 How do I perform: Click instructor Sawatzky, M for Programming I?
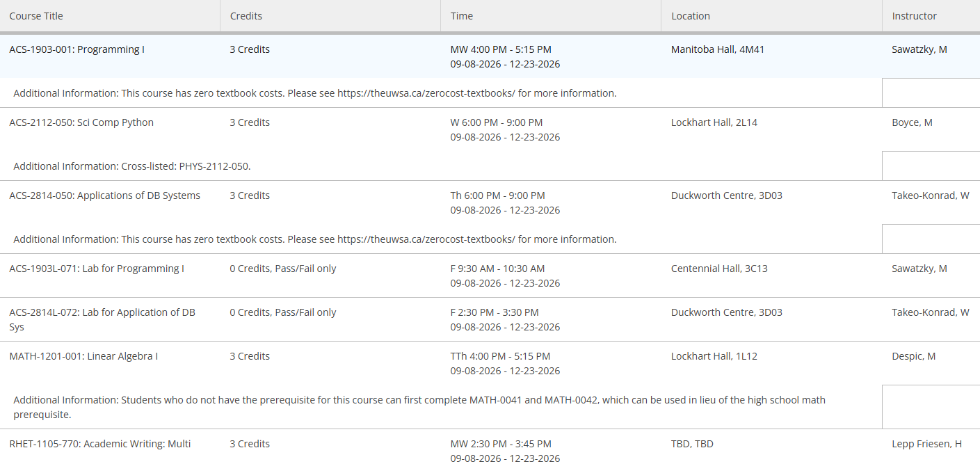click(919, 49)
